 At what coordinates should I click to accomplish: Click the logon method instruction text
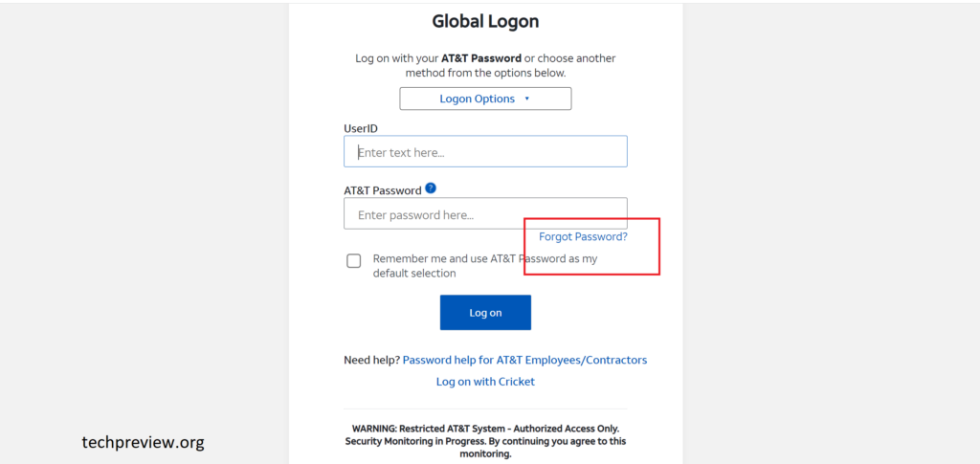(x=485, y=72)
